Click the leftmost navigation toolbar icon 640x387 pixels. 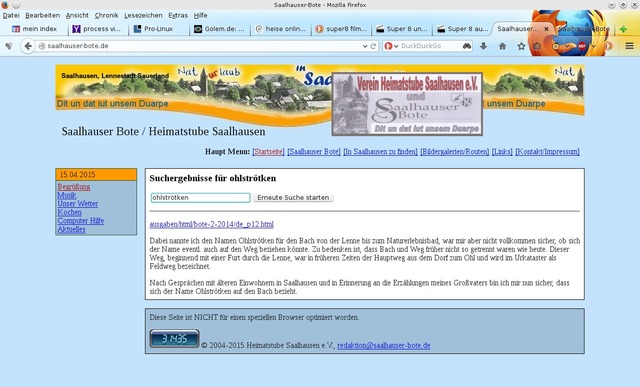tap(9, 46)
